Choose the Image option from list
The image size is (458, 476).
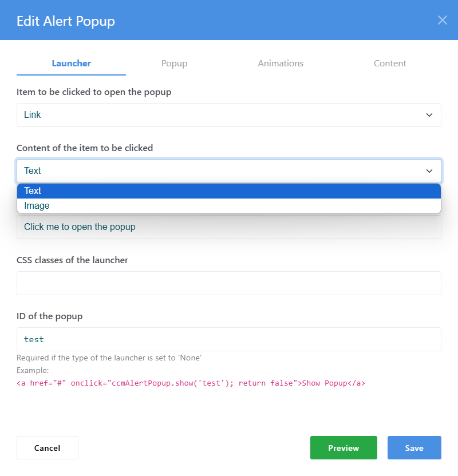tap(228, 206)
